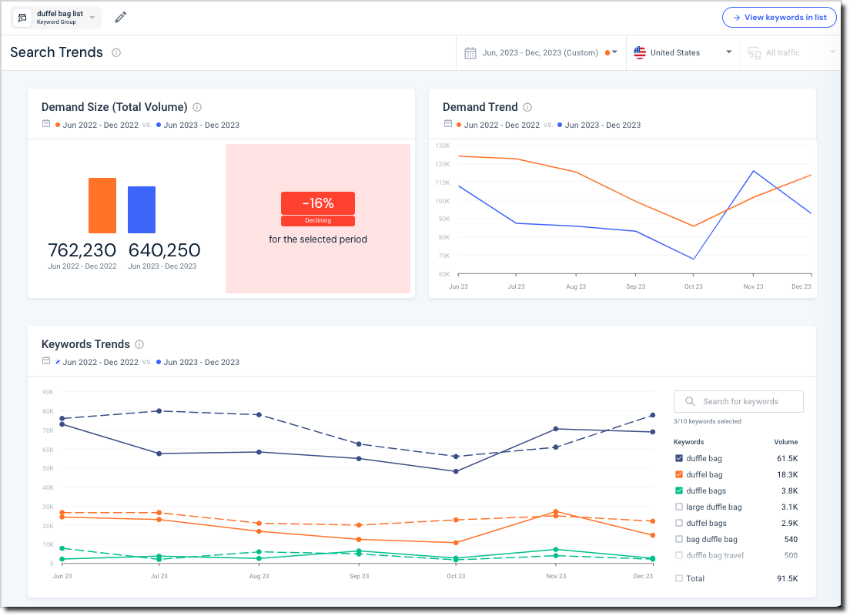Expand the duffel bag list group selector
Viewport: 850px width, 616px height.
[x=91, y=17]
